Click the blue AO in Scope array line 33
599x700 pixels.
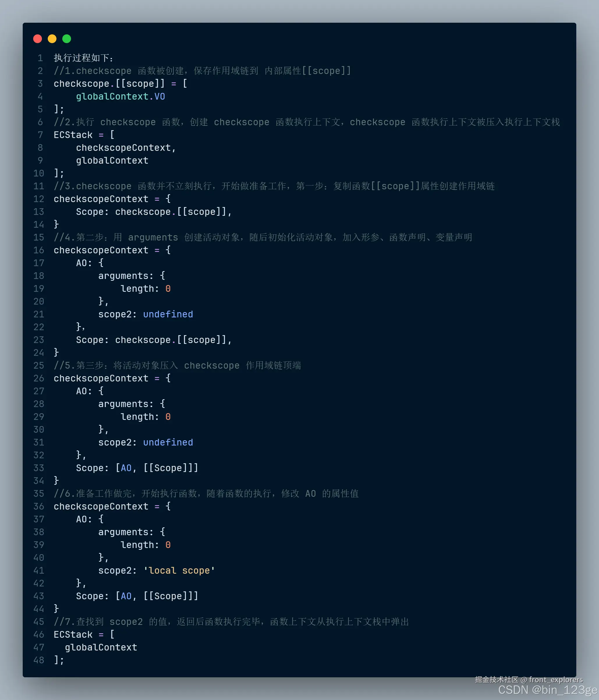tap(126, 468)
